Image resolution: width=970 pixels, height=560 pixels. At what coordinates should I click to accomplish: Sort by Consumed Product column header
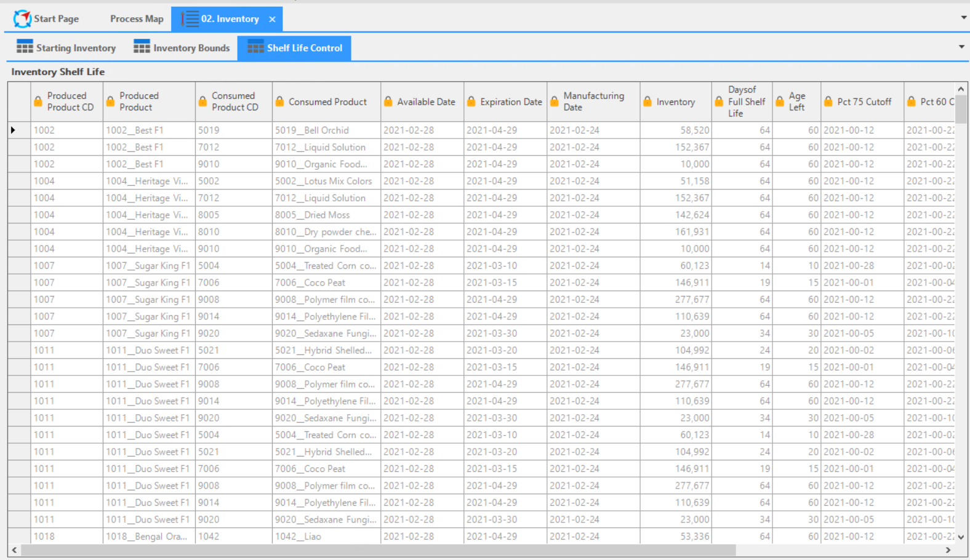pos(327,102)
